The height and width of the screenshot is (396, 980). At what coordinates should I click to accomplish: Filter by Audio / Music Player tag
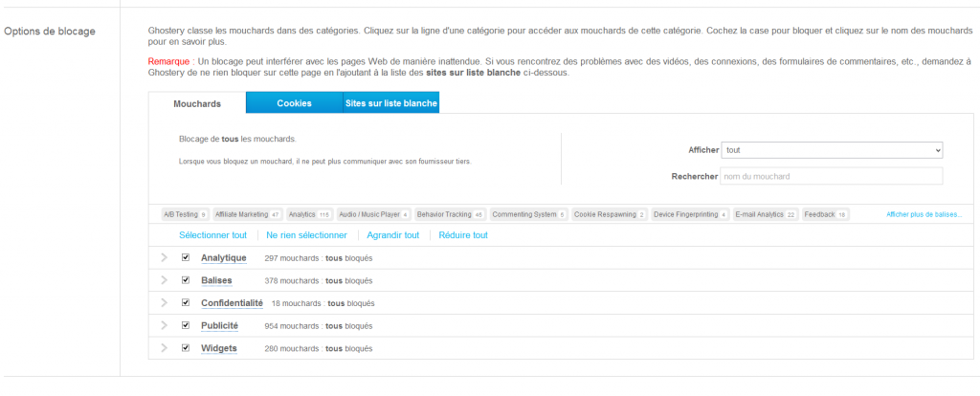click(373, 214)
